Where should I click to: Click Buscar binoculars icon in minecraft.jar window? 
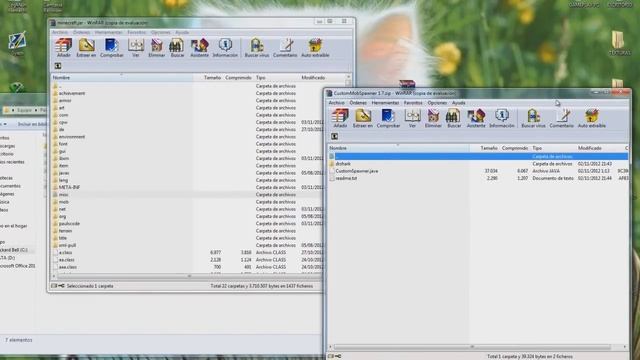[177, 48]
